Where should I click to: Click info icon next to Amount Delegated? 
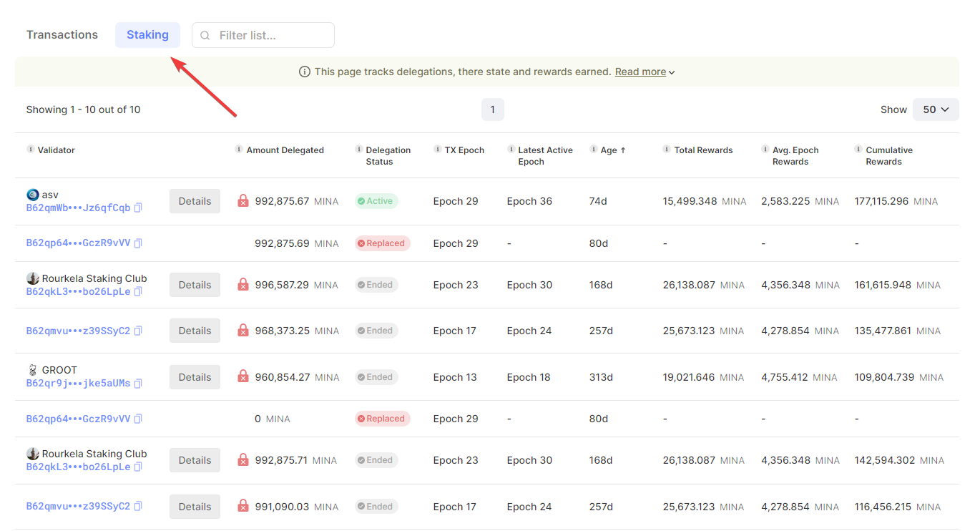pos(239,150)
